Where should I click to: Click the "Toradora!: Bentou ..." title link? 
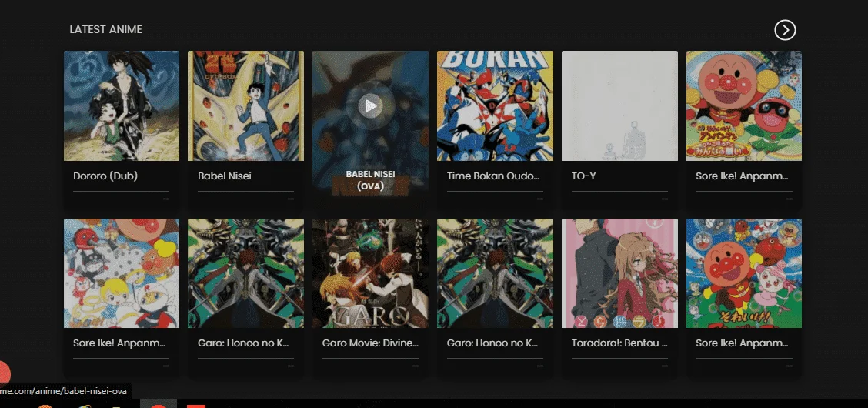point(619,343)
